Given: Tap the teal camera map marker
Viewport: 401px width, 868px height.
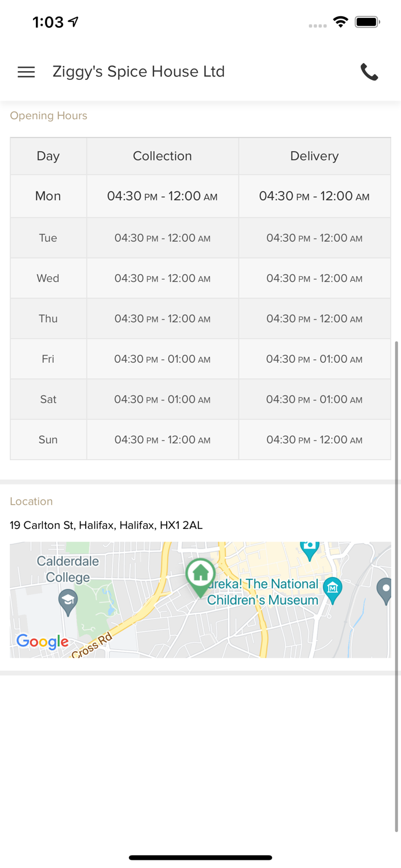Looking at the screenshot, I should point(310,549).
